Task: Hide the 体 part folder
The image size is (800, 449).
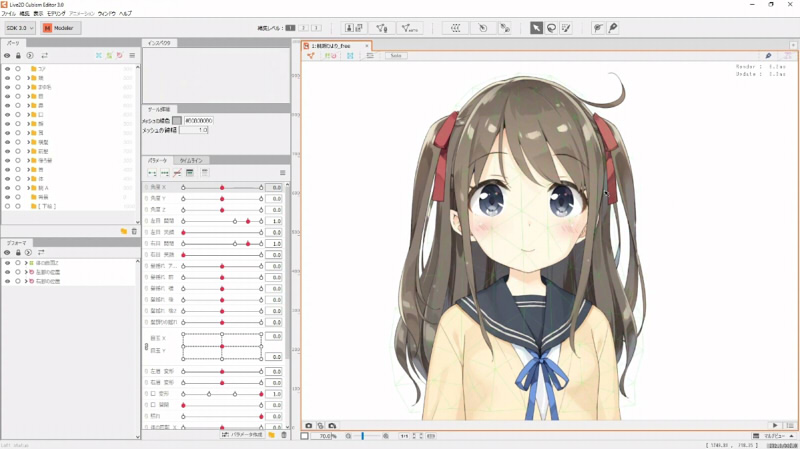Action: click(7, 179)
